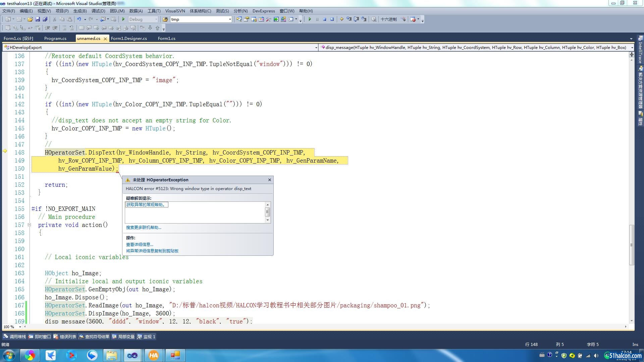Viewport: 644px width, 362px height.
Task: Expand the disp_message member dropdown
Action: 632,48
